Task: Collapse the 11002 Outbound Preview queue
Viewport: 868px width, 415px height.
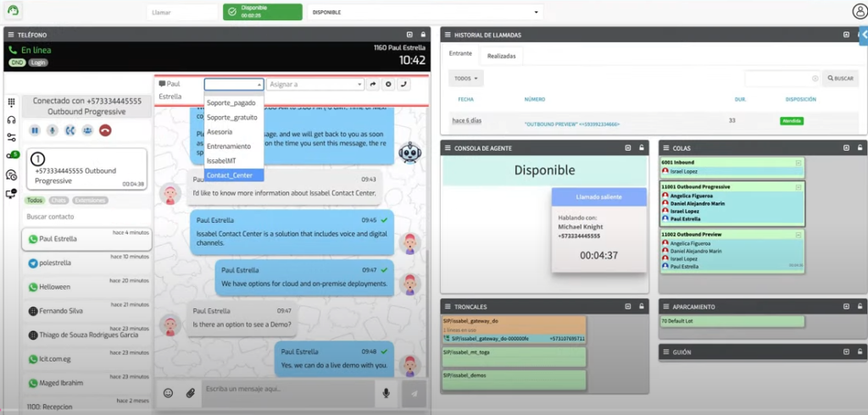Action: coord(798,235)
